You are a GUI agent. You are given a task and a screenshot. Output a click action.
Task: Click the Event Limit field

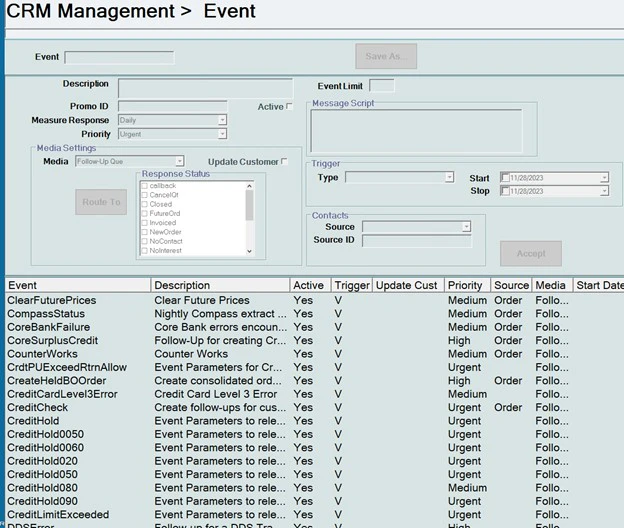(x=382, y=86)
